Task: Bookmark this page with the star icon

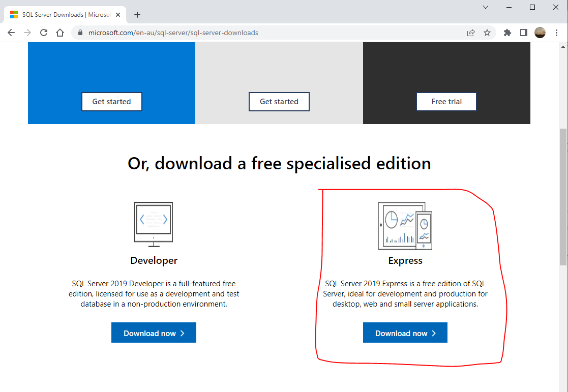Action: [487, 33]
